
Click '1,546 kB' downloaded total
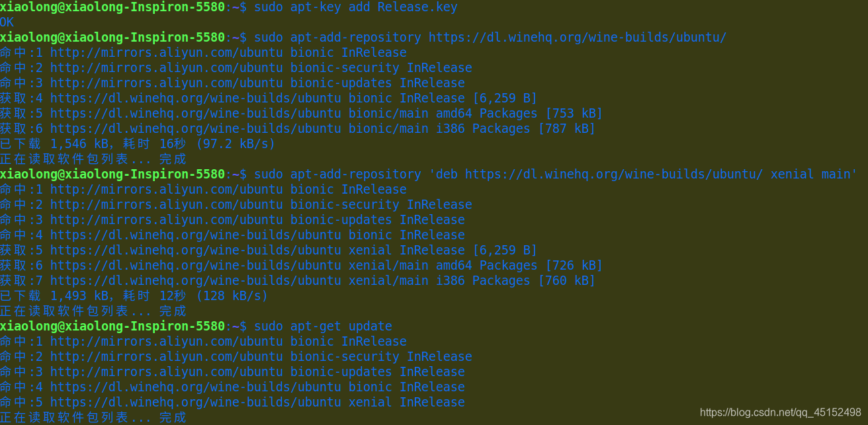[x=79, y=144]
